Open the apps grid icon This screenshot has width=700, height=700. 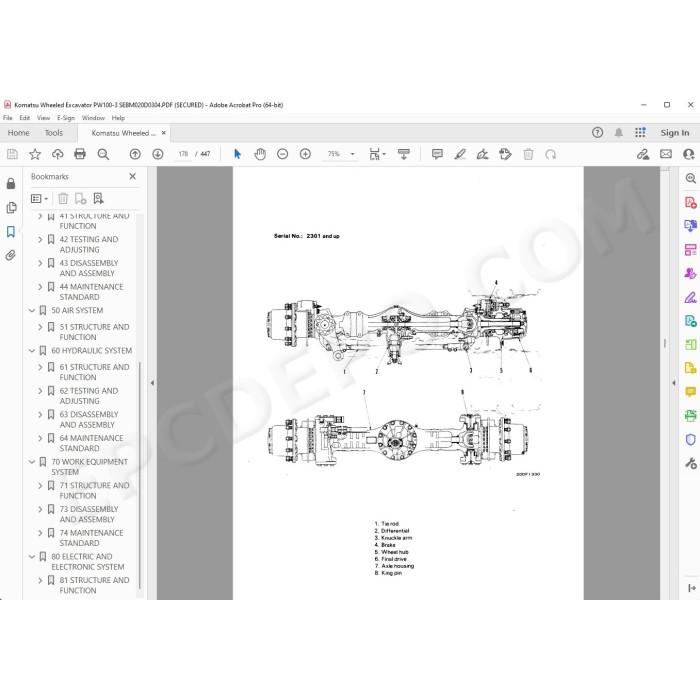point(640,132)
